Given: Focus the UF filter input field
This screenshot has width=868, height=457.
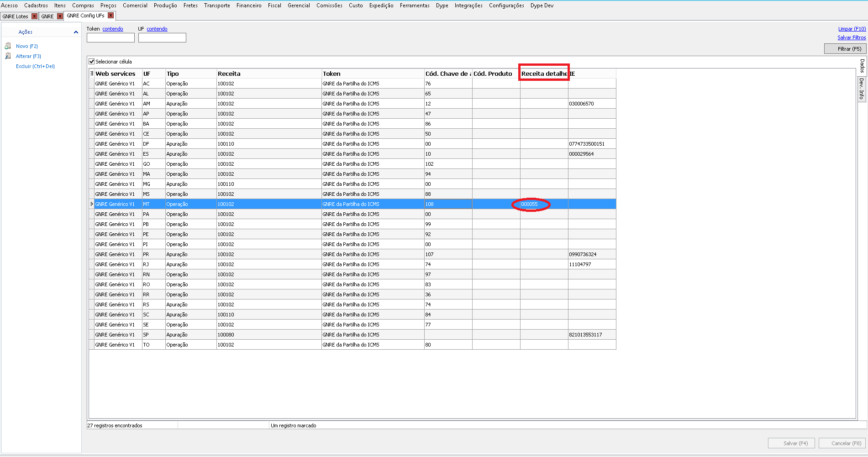Looking at the screenshot, I should 162,38.
